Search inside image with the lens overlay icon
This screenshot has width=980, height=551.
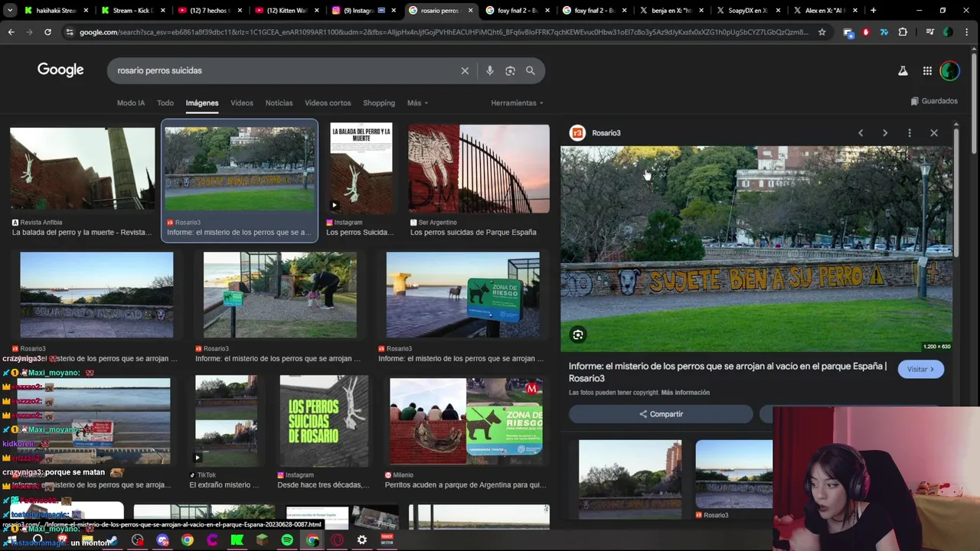coord(578,334)
